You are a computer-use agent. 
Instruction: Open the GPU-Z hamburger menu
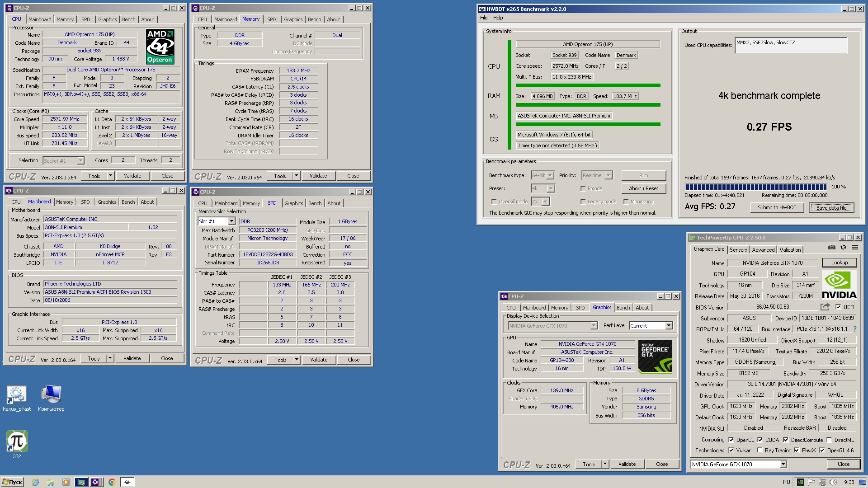(855, 248)
